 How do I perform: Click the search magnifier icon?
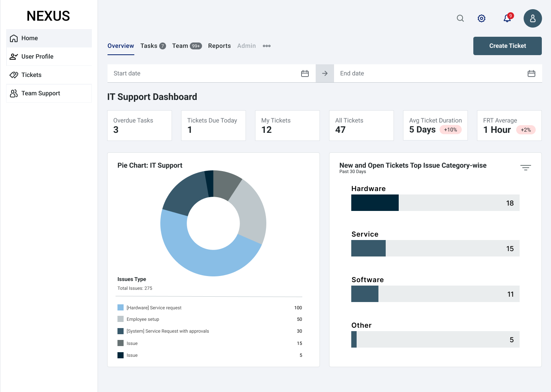coord(460,18)
